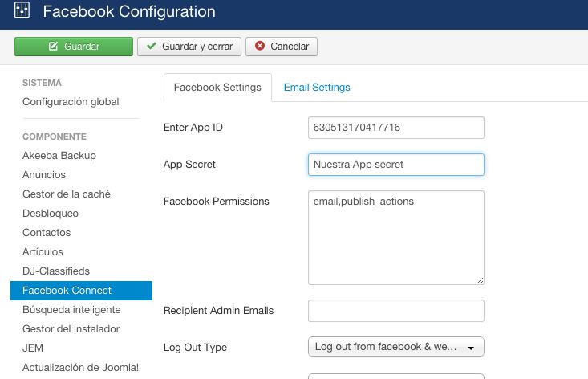Grab the Facebook Permissions resize handle
The height and width of the screenshot is (379, 588).
(x=480, y=280)
